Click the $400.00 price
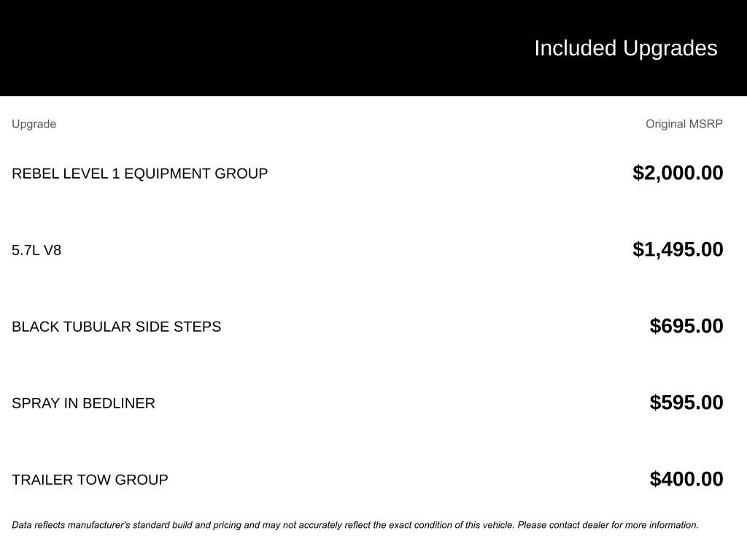Image resolution: width=747 pixels, height=560 pixels. coord(686,479)
